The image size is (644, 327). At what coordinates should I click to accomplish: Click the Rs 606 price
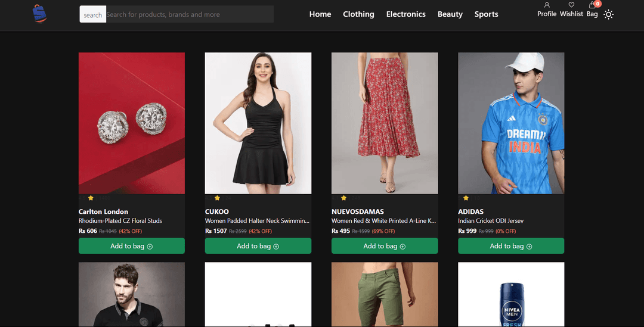click(x=88, y=231)
